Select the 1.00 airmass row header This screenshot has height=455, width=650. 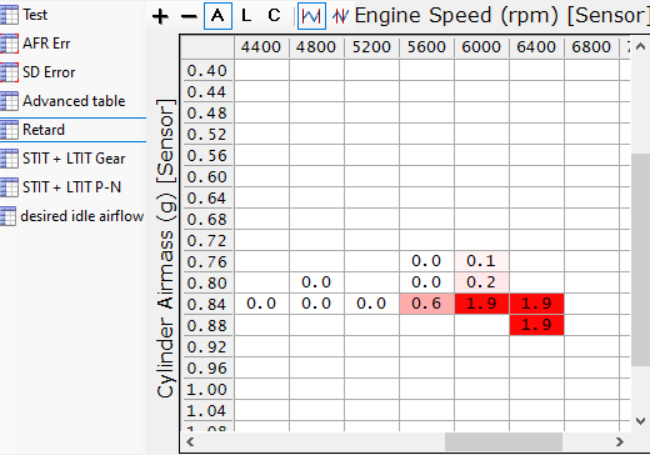pyautogui.click(x=207, y=390)
